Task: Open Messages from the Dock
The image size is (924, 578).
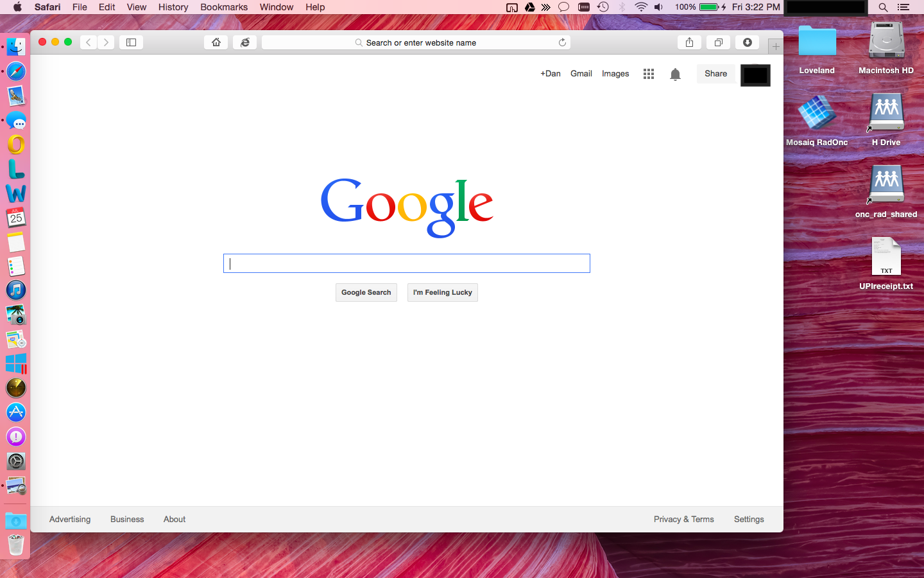Action: pyautogui.click(x=16, y=120)
